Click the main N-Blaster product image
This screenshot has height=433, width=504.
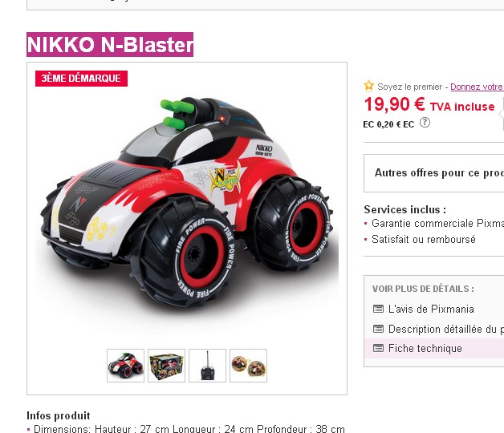187,205
